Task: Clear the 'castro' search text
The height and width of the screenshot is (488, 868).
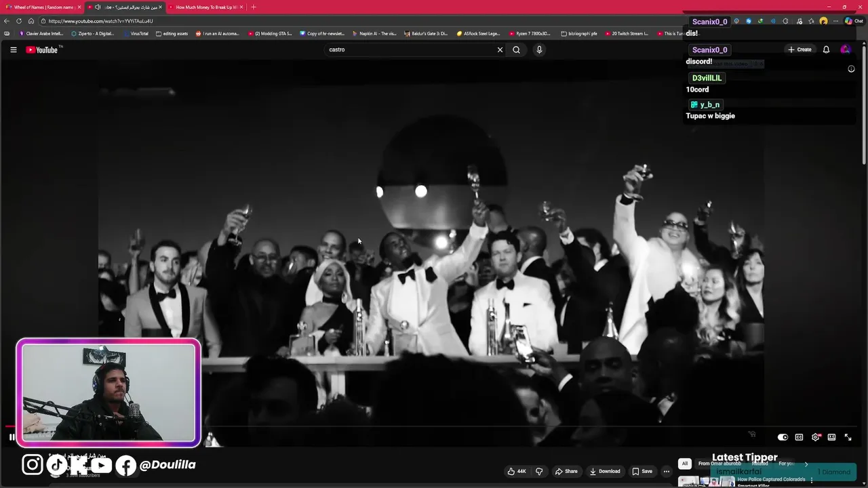Action: [500, 49]
